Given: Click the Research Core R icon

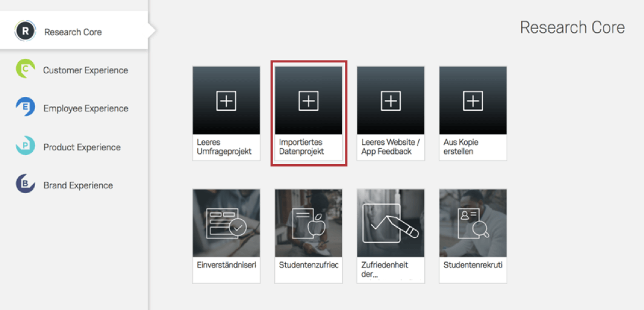Looking at the screenshot, I should click(25, 31).
